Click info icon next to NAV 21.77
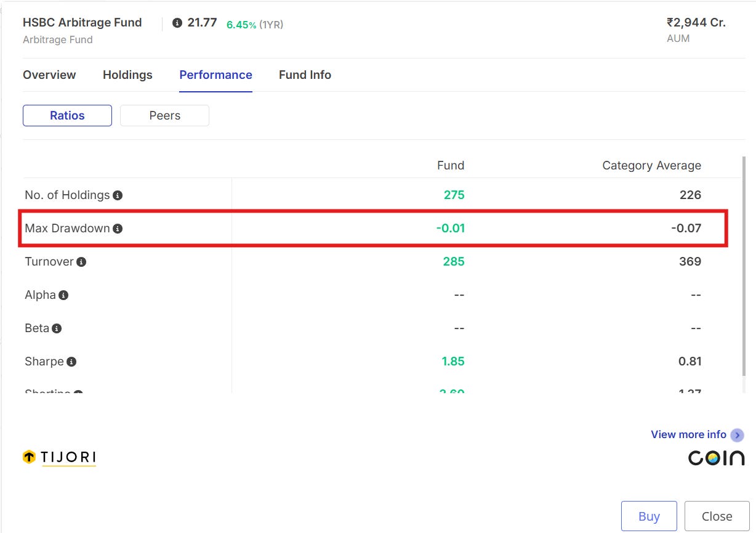 point(177,23)
